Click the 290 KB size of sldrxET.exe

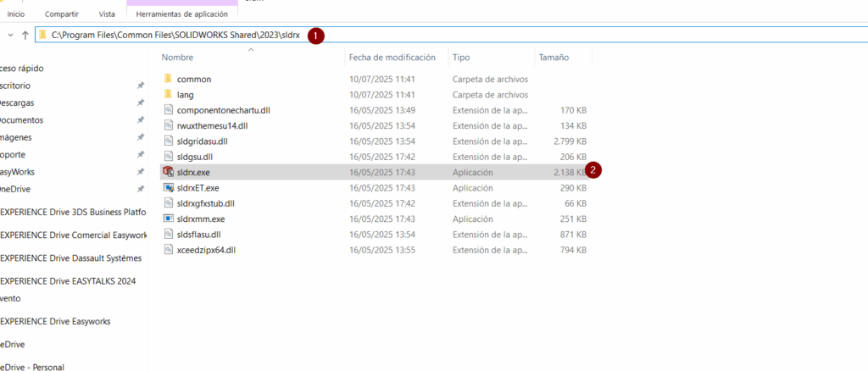(574, 187)
